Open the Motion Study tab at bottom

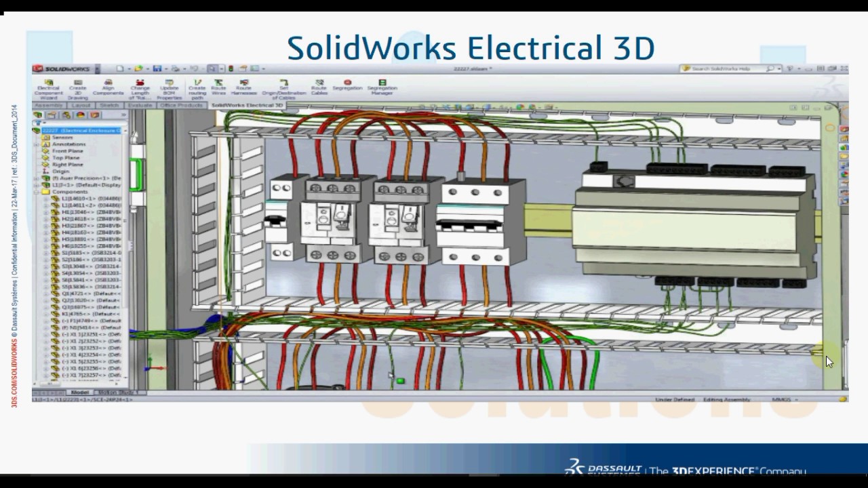pyautogui.click(x=115, y=392)
